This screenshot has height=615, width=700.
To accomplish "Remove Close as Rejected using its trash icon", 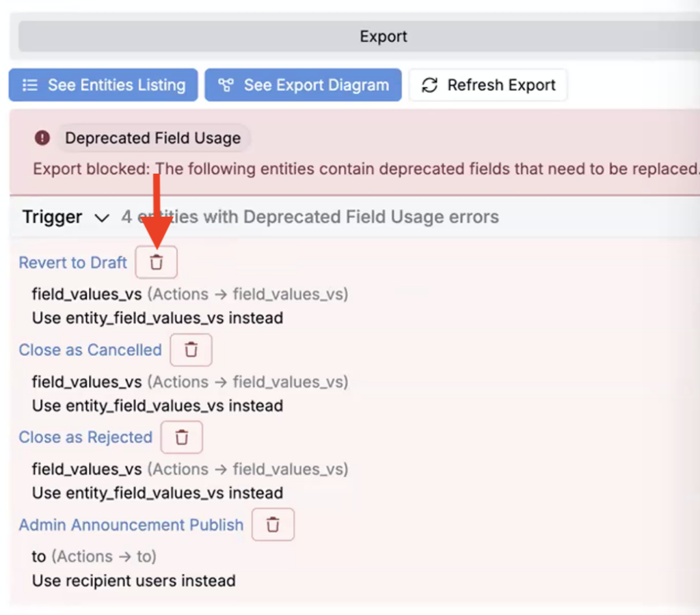I will pyautogui.click(x=182, y=437).
